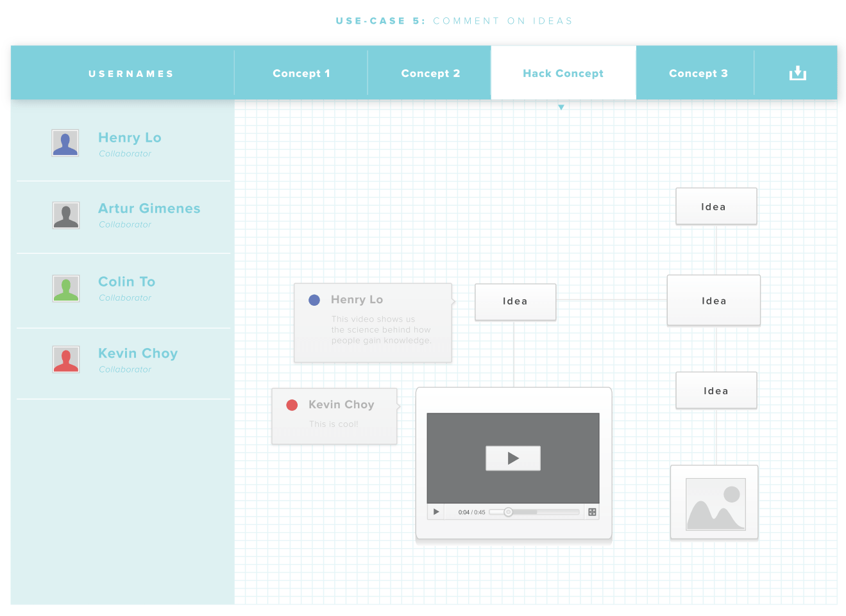Click the download icon in header
The image size is (846, 616).
[797, 73]
